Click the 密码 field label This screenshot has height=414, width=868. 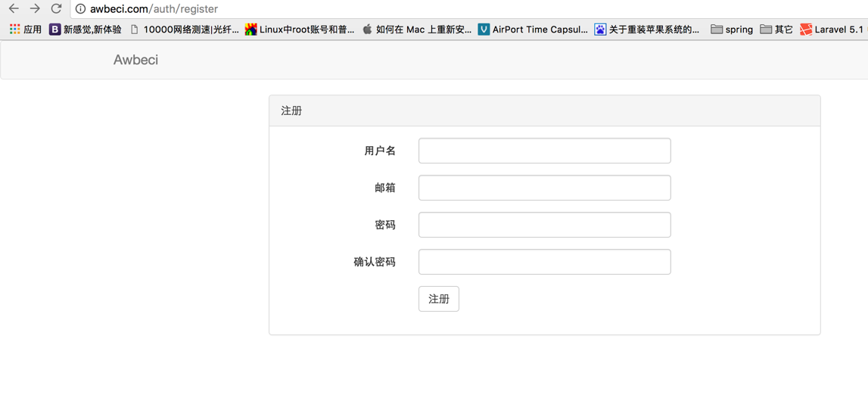pos(385,225)
